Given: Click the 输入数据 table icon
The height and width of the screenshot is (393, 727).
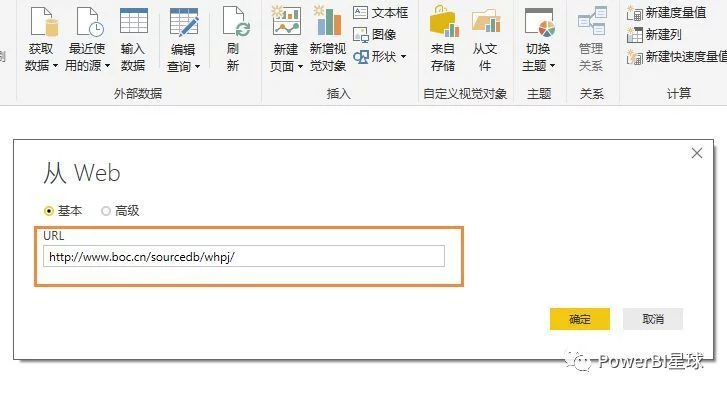Looking at the screenshot, I should pyautogui.click(x=134, y=21).
